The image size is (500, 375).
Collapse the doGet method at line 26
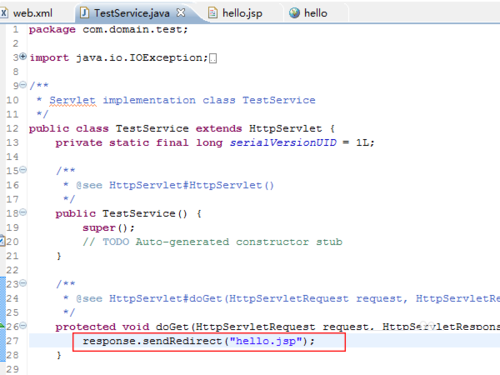[x=23, y=326]
